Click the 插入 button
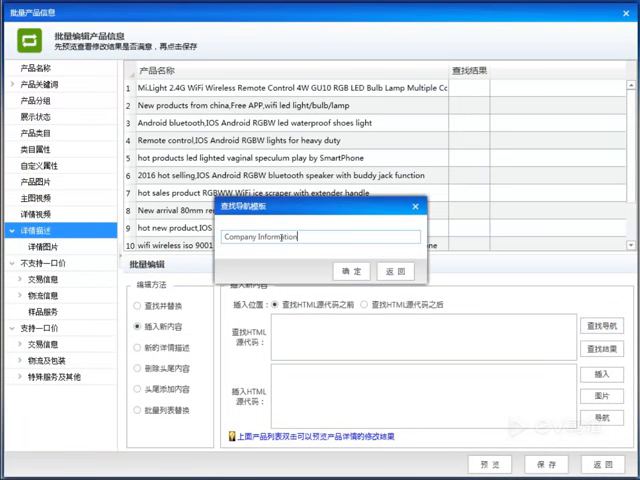Viewport: 640px width, 480px height. pos(602,374)
